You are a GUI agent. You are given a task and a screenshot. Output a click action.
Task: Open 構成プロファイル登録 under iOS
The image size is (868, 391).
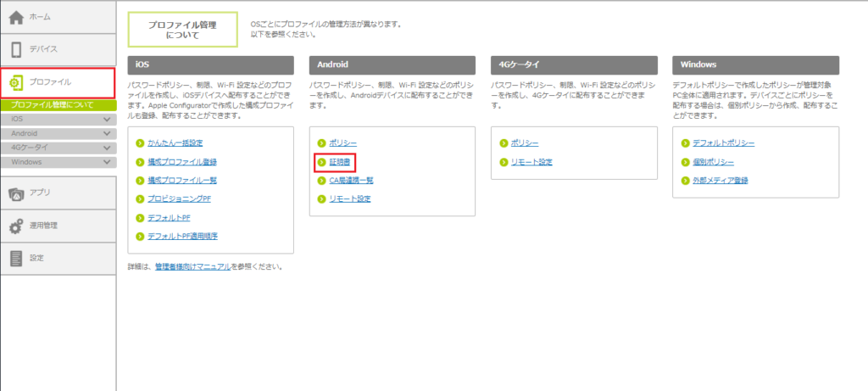181,161
